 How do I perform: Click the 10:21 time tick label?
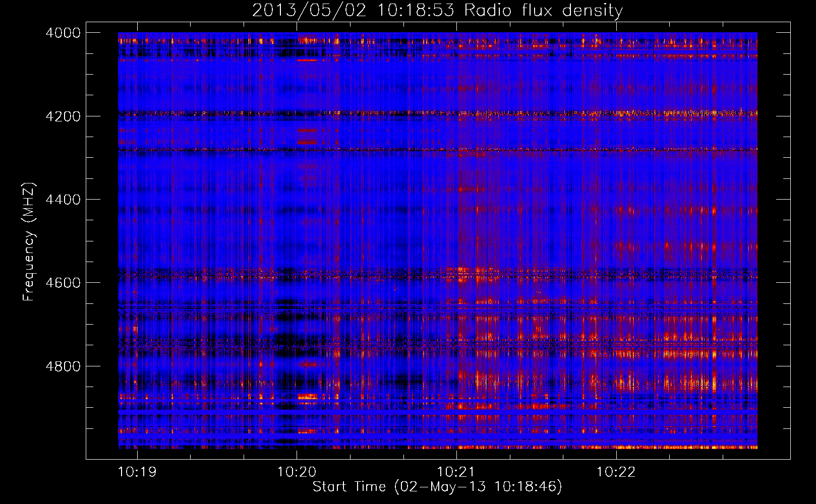click(x=456, y=472)
